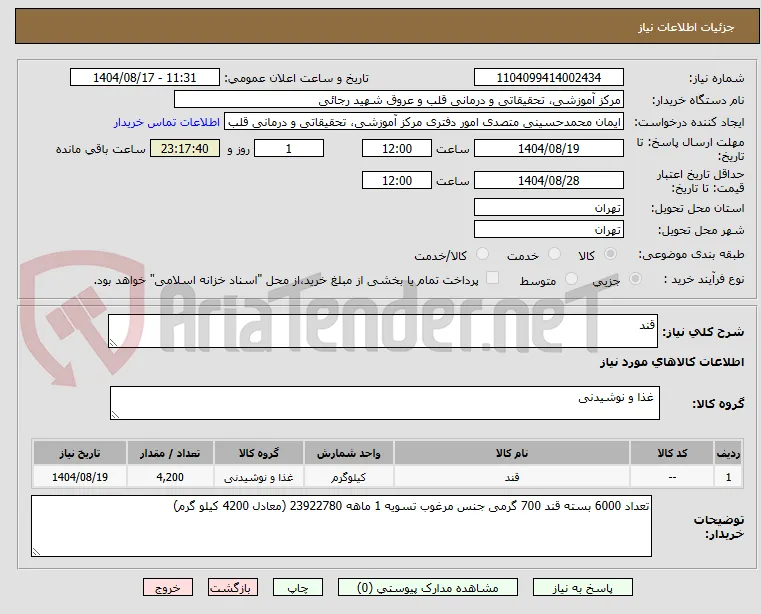
Task: Click the ردیف column header
Action: 728,453
